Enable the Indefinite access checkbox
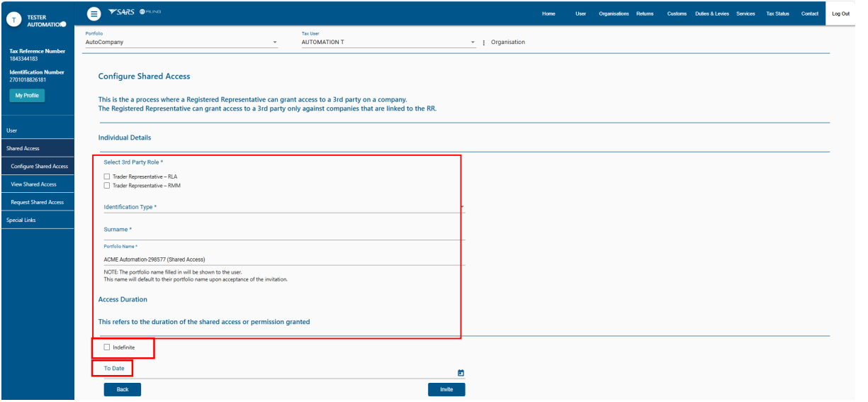 pos(107,347)
